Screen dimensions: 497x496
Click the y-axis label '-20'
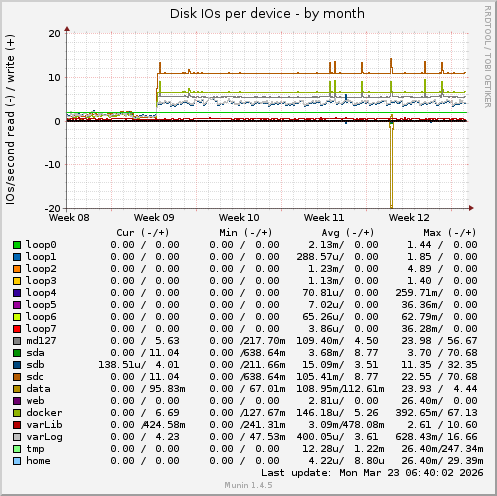53,209
